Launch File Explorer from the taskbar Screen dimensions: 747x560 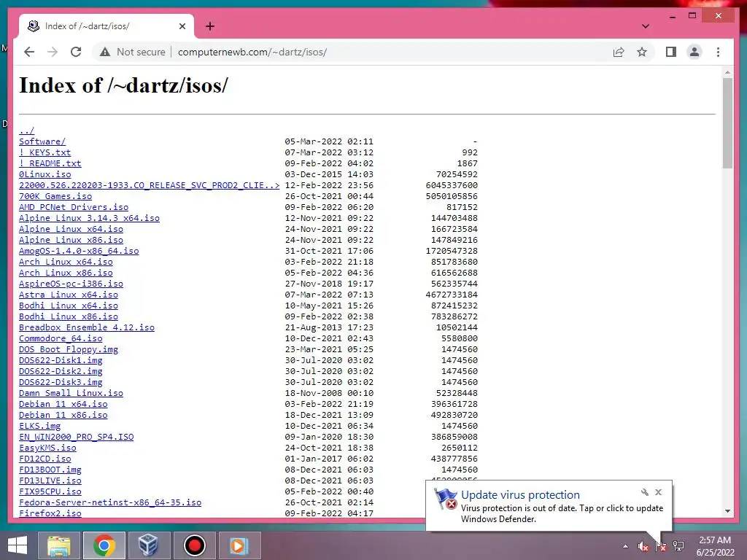pyautogui.click(x=58, y=545)
